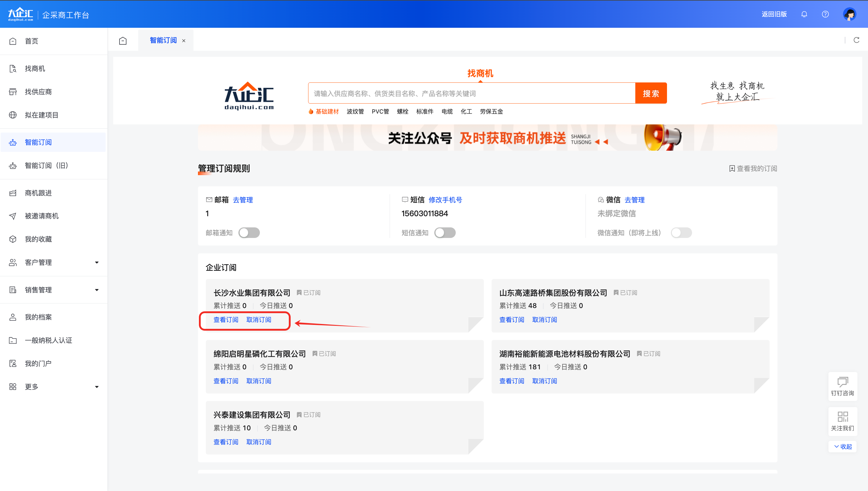Click 去管理 next to 邮箱
The width and height of the screenshot is (868, 491).
coord(243,200)
